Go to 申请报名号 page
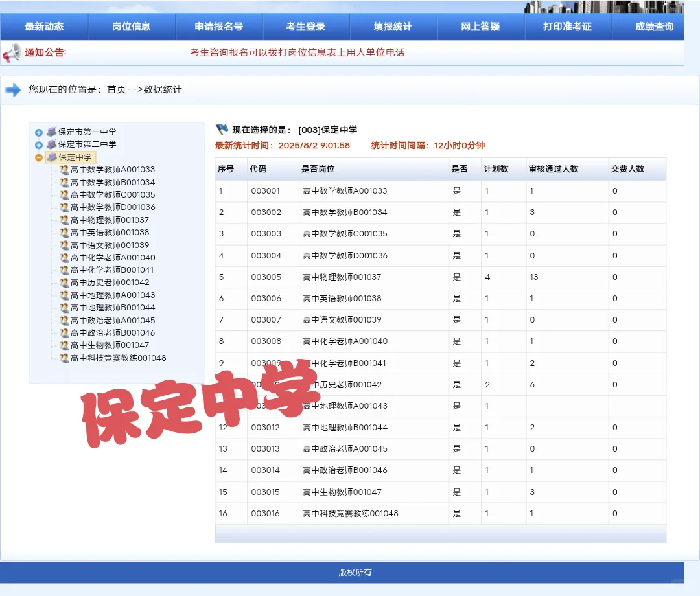700x596 pixels. [219, 27]
